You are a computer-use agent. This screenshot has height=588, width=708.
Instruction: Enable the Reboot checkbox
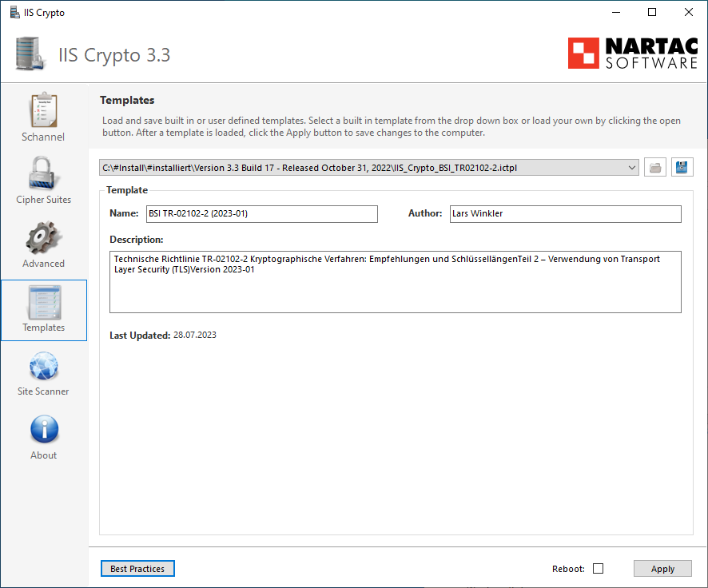pyautogui.click(x=598, y=569)
